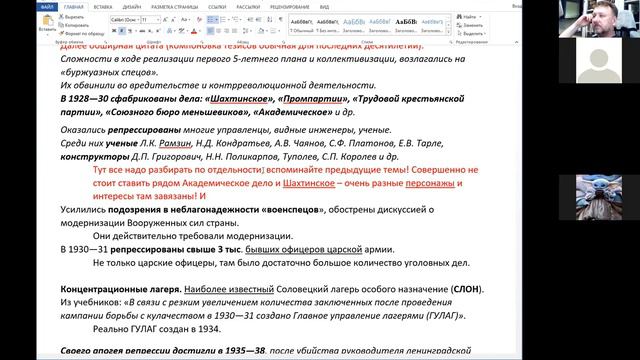Decrease paragraph indent

[250, 20]
